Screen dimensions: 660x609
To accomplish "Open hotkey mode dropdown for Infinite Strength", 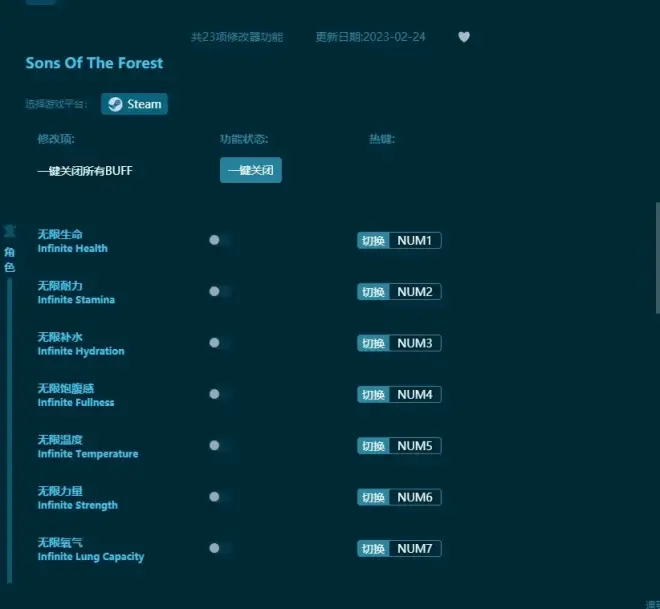I will pos(373,497).
